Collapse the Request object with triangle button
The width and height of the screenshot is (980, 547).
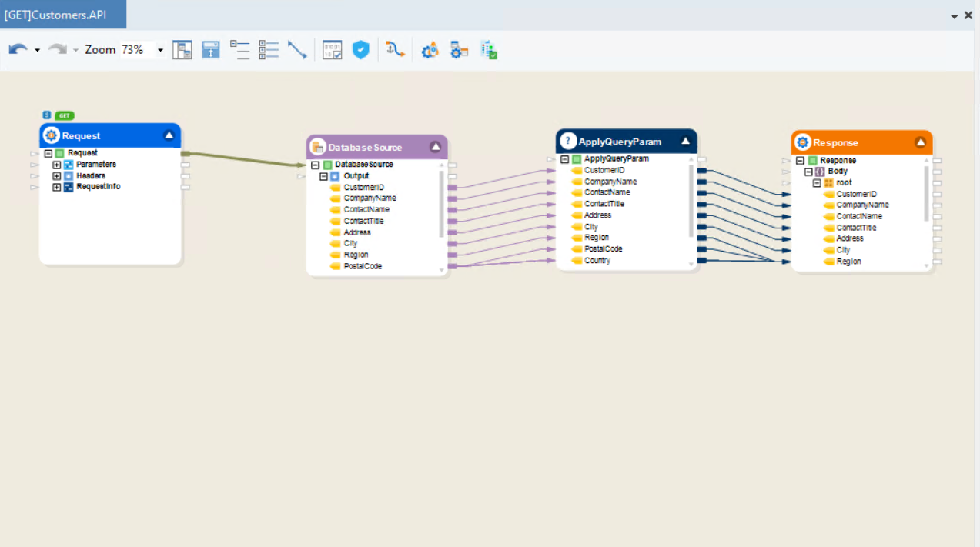pos(169,135)
